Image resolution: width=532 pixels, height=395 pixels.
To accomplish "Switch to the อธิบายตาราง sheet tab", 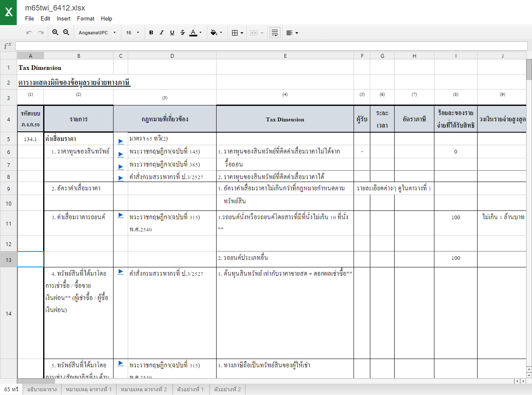I will (42, 390).
